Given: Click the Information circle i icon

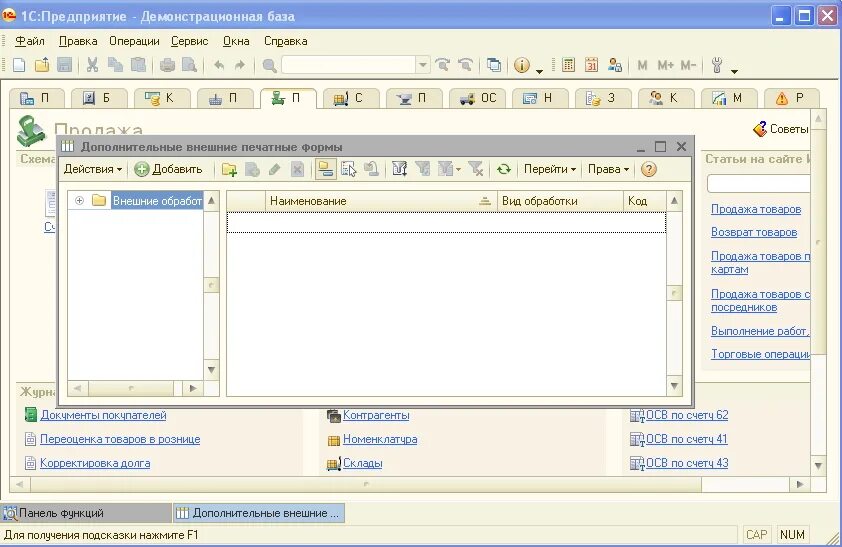Looking at the screenshot, I should pos(521,65).
